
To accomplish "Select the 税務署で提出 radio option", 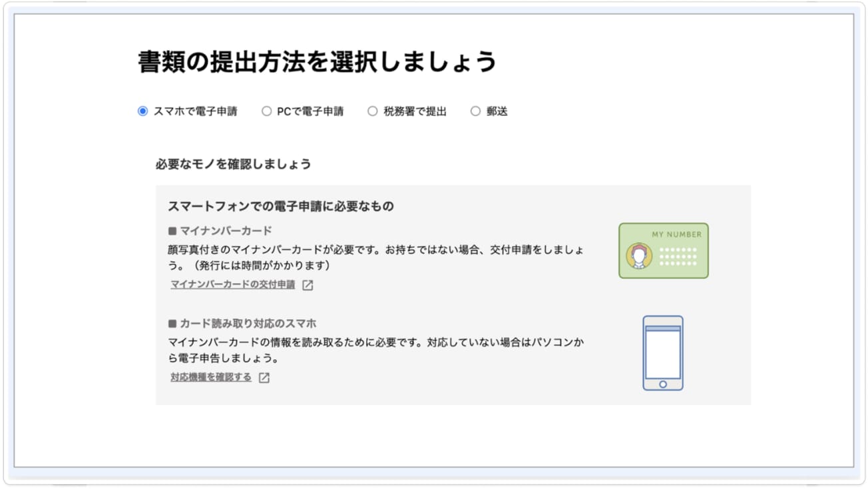I will click(373, 111).
